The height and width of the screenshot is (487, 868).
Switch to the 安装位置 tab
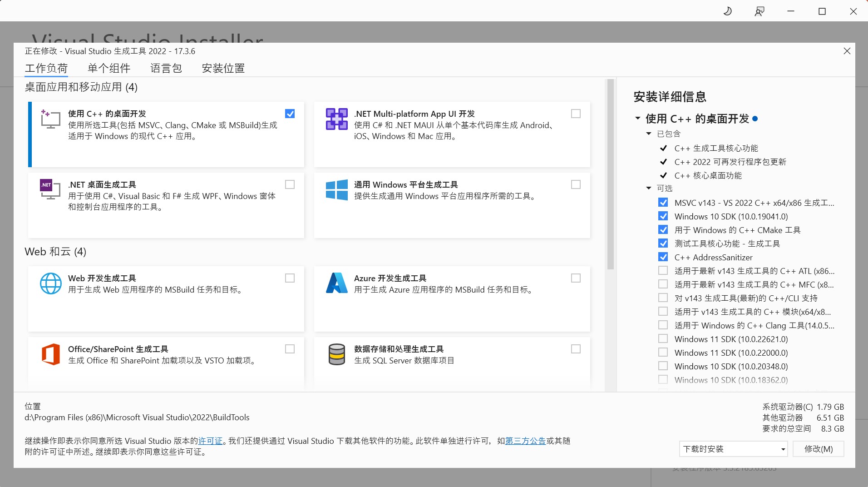click(x=223, y=68)
